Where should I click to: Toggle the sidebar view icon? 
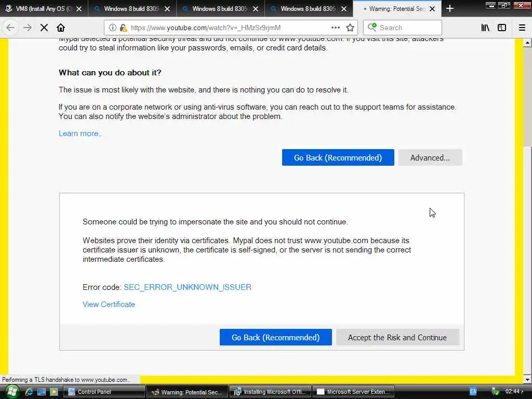click(502, 28)
